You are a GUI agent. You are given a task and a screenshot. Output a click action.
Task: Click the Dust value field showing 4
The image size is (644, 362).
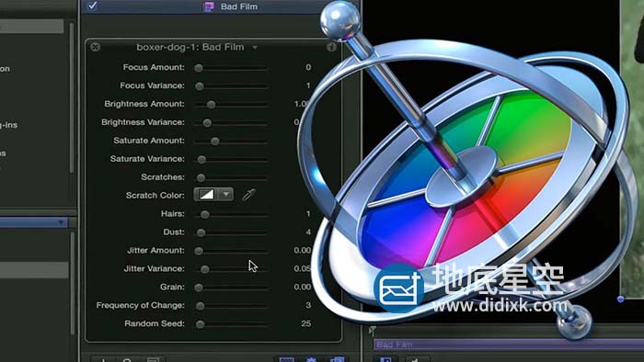coord(308,232)
